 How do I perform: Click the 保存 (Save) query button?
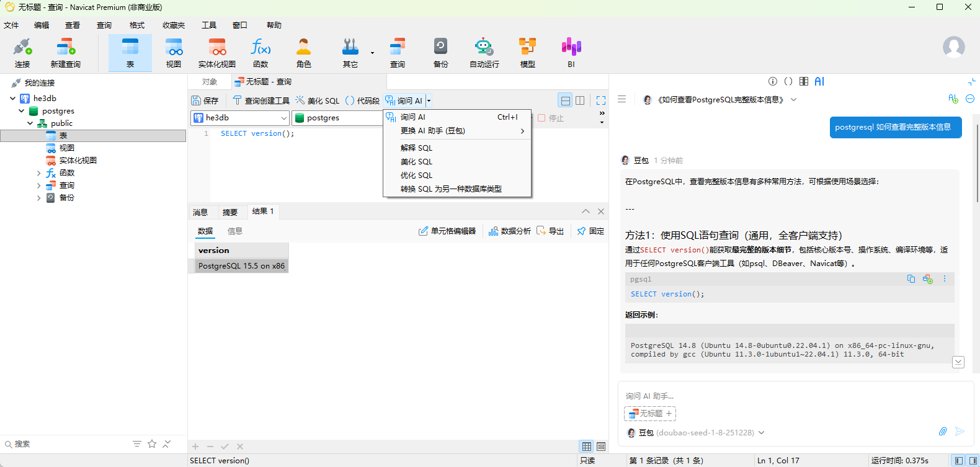coord(205,100)
